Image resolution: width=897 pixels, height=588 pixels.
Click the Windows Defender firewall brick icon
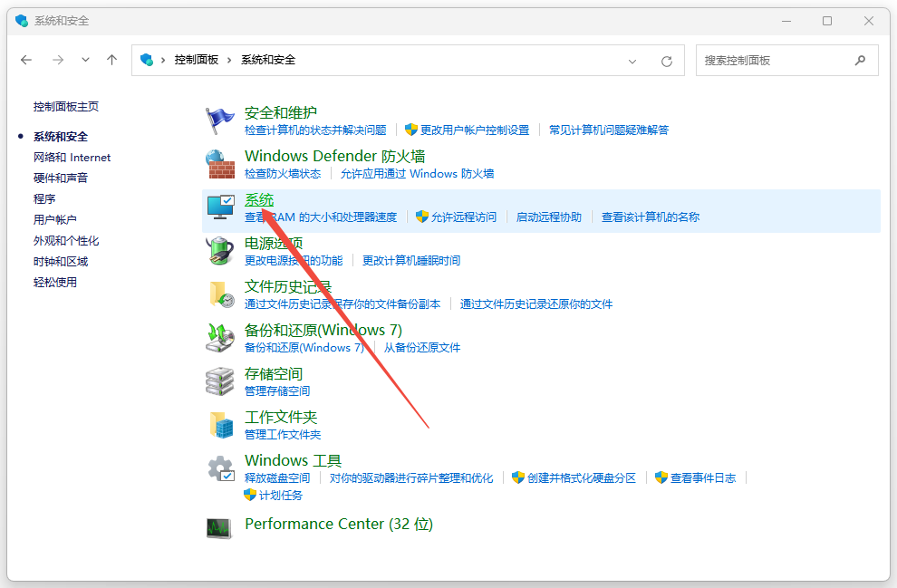[220, 164]
